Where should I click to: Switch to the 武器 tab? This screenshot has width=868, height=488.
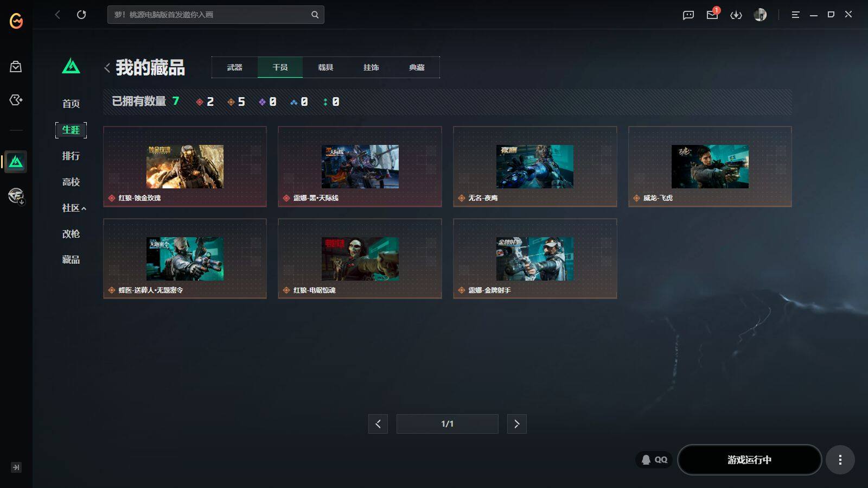pos(234,67)
